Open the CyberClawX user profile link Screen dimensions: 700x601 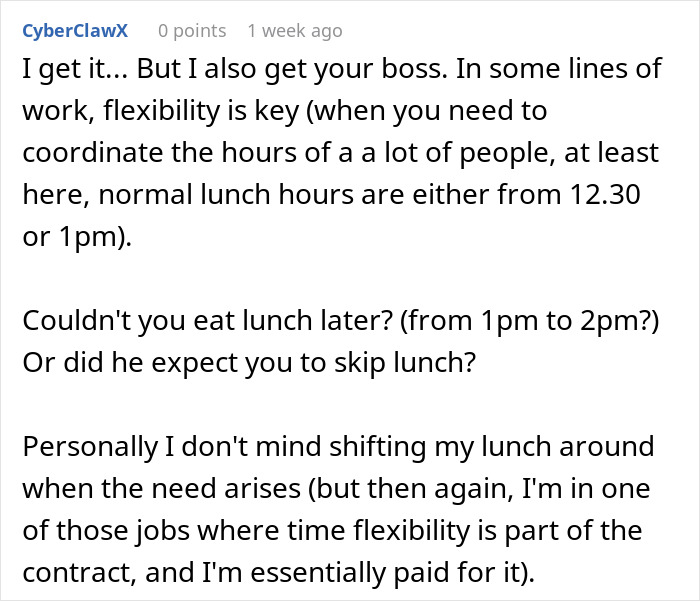point(75,31)
